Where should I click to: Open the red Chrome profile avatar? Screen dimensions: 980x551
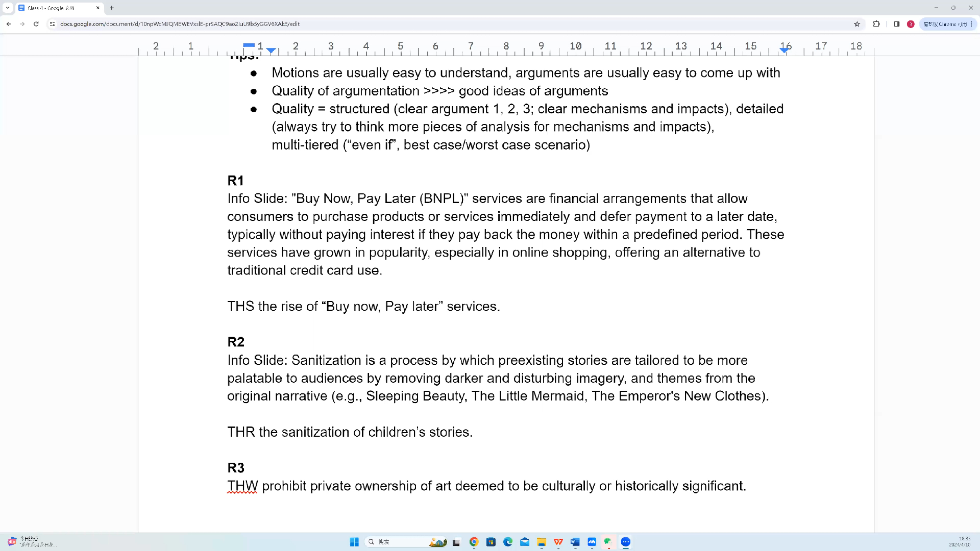tap(911, 24)
